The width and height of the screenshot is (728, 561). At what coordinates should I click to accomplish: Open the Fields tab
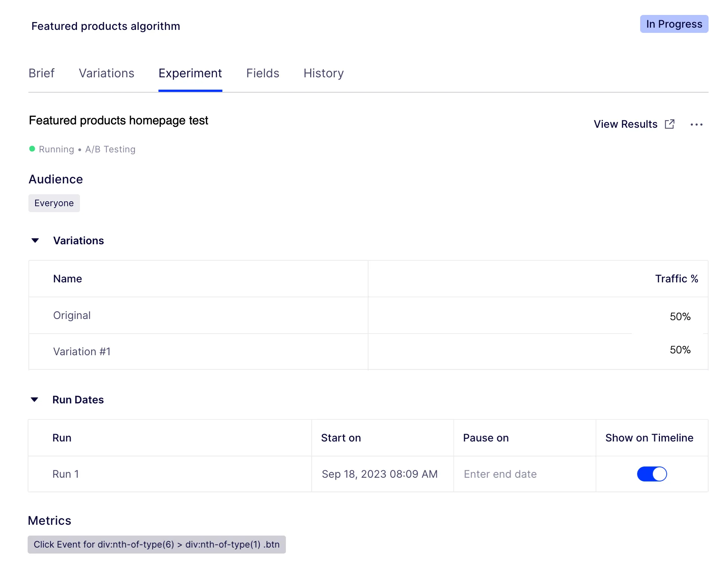coord(263,73)
